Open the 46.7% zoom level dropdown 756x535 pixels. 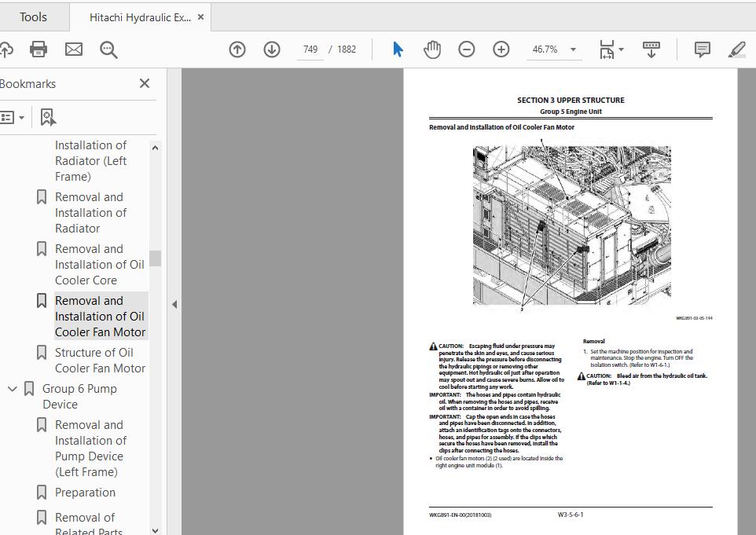click(x=554, y=49)
